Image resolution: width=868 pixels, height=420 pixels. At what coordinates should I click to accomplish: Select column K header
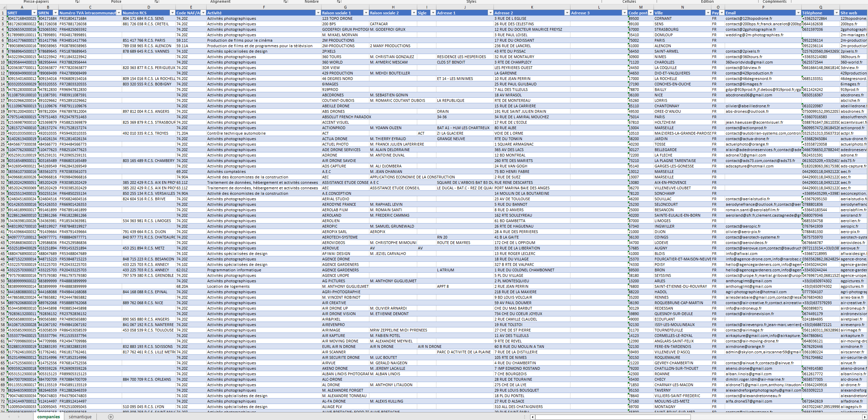pyautogui.click(x=532, y=7)
